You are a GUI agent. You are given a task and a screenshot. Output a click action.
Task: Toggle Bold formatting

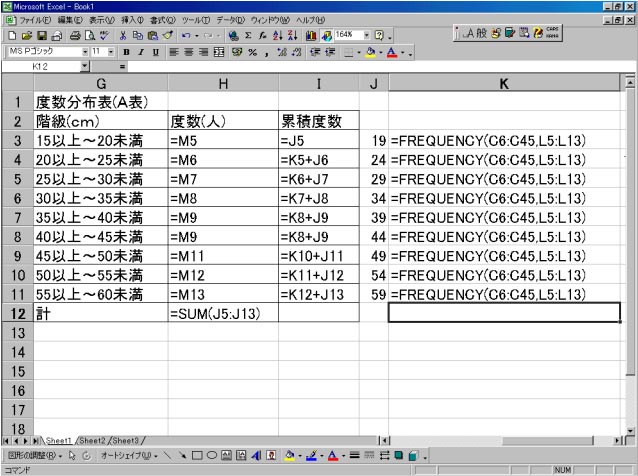coord(127,51)
